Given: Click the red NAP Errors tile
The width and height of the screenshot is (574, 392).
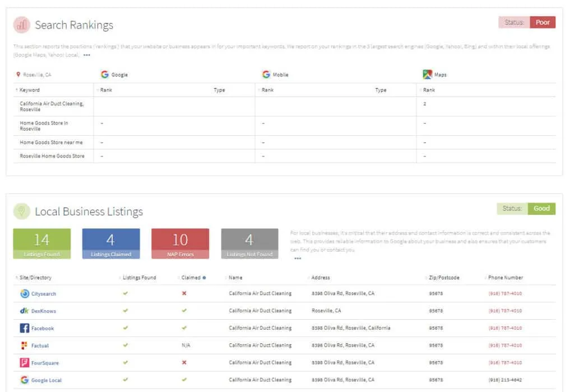Looking at the screenshot, I should click(180, 243).
